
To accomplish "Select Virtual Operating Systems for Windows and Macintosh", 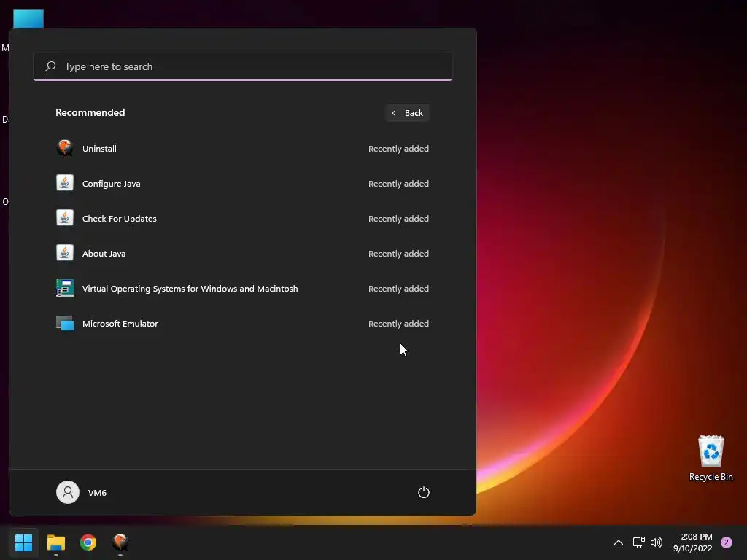I will pos(190,289).
